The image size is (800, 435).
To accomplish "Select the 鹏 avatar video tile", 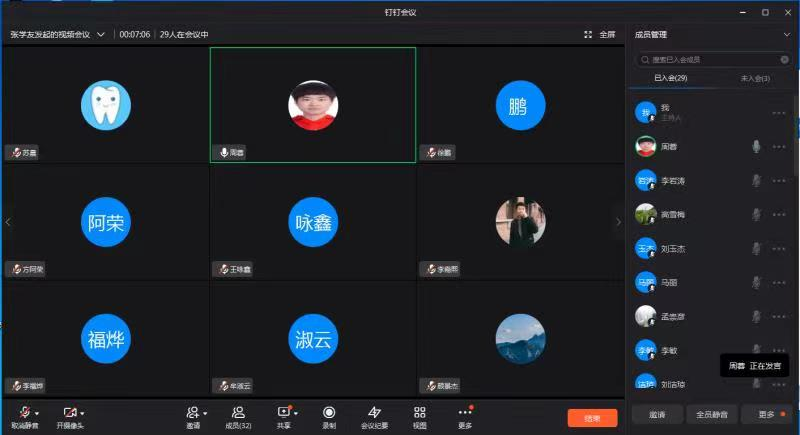I will pos(520,105).
